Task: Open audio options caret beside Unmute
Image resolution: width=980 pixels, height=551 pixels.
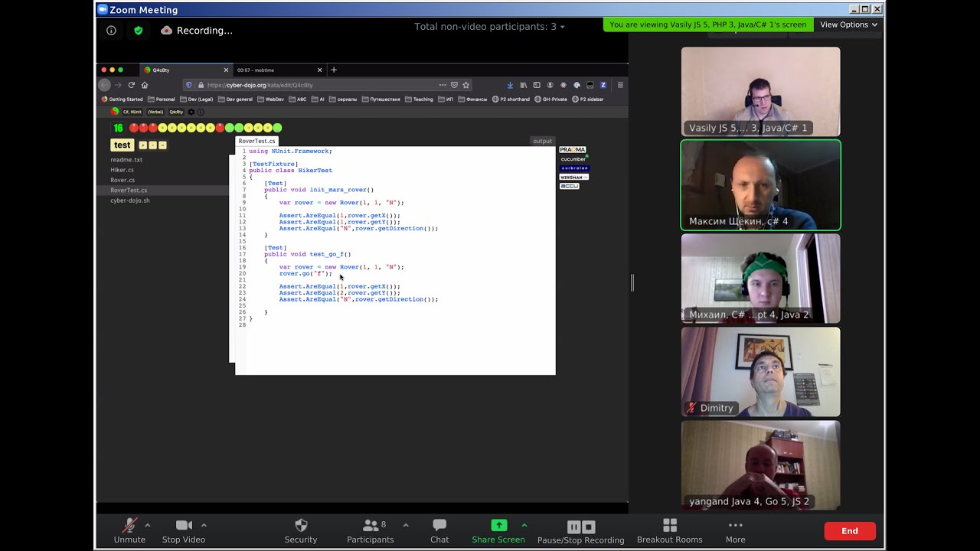Action: click(147, 525)
